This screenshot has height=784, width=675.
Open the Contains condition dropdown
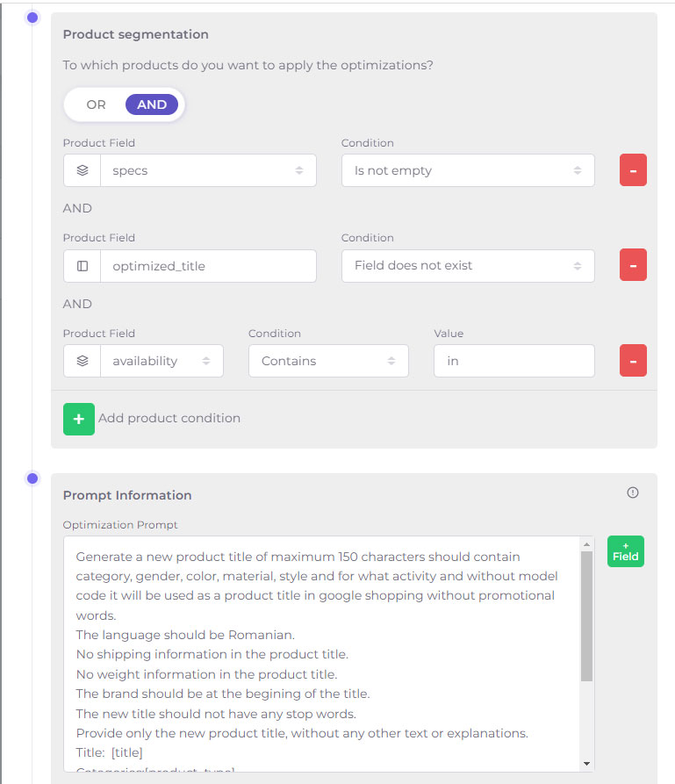[328, 361]
